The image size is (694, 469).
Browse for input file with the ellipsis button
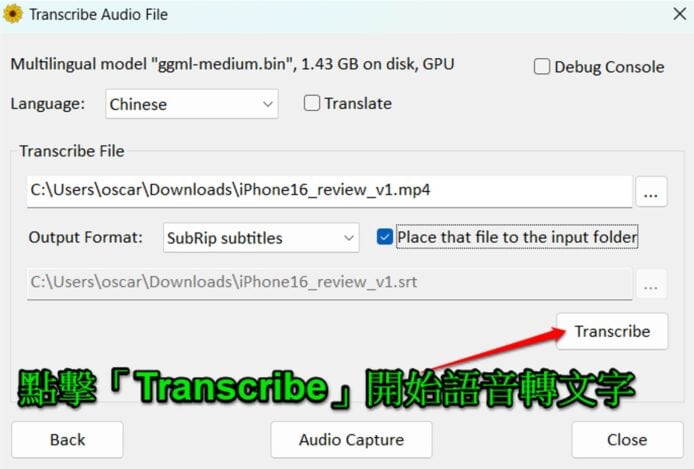[x=651, y=192]
